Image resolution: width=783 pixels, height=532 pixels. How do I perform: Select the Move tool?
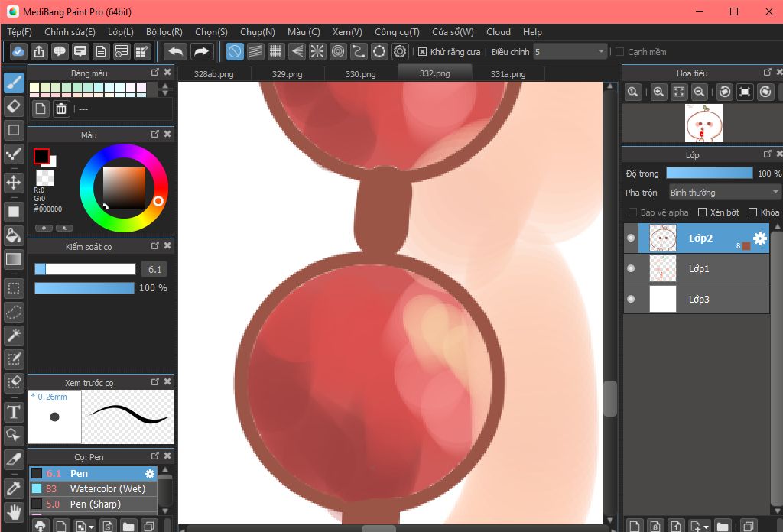point(14,182)
